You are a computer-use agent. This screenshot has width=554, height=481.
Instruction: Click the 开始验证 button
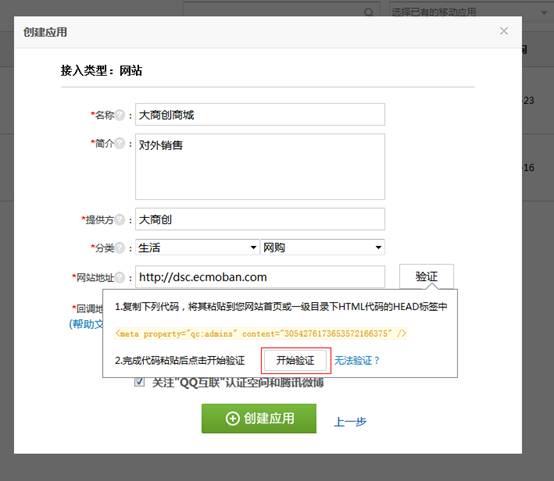[x=295, y=360]
